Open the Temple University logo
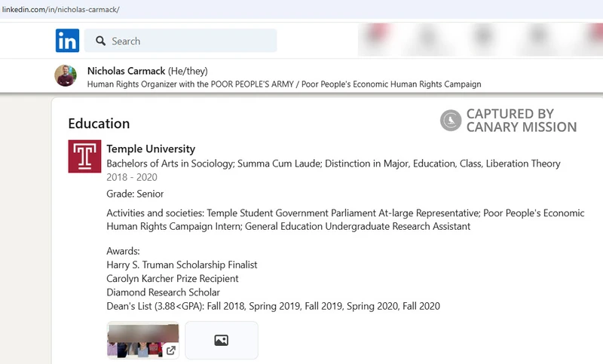The image size is (603, 364). click(84, 156)
